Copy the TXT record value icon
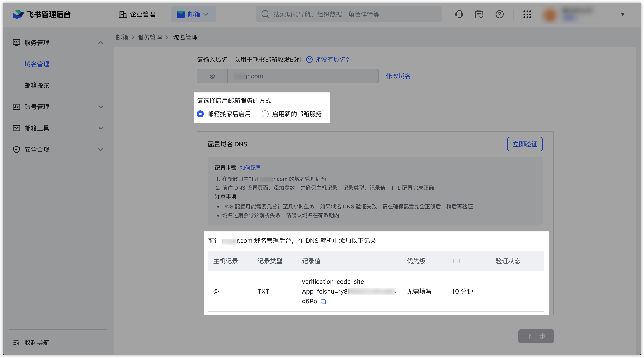Screen dimensions: 644x358 point(323,302)
